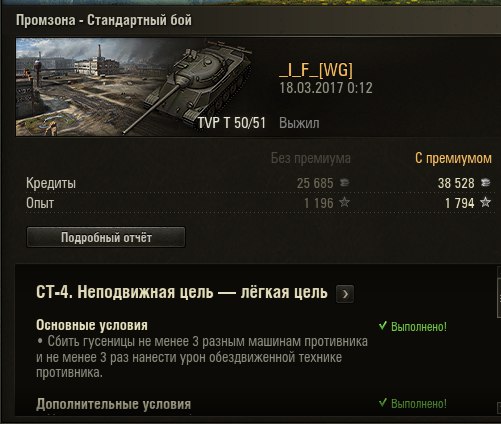Open the Подробный отчёт detailed report
The width and height of the screenshot is (501, 424).
pyautogui.click(x=106, y=237)
